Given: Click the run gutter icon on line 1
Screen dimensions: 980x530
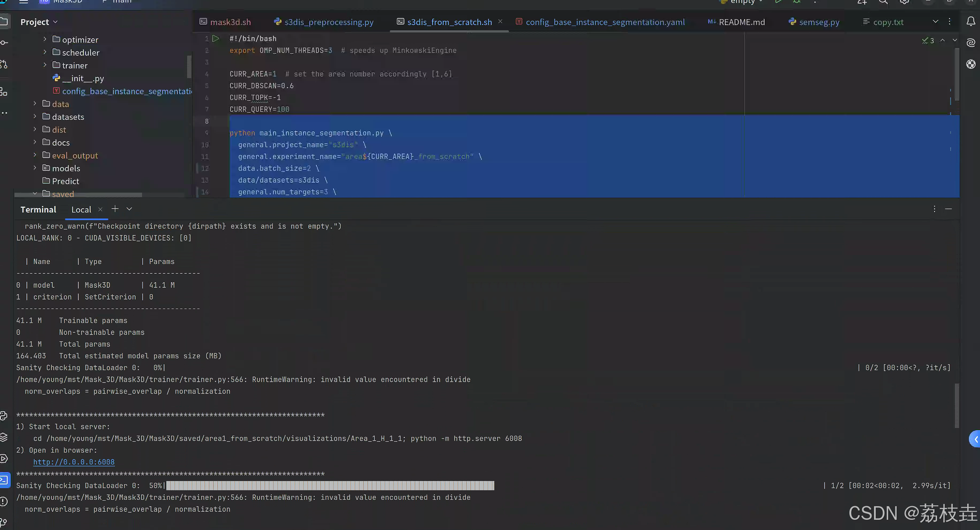Looking at the screenshot, I should pos(216,39).
